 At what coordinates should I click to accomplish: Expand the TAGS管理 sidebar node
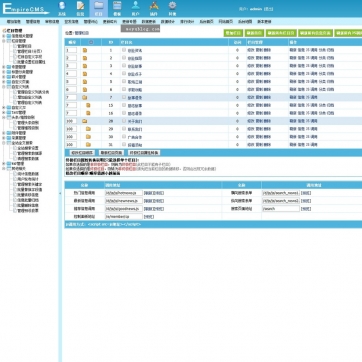[4, 113]
